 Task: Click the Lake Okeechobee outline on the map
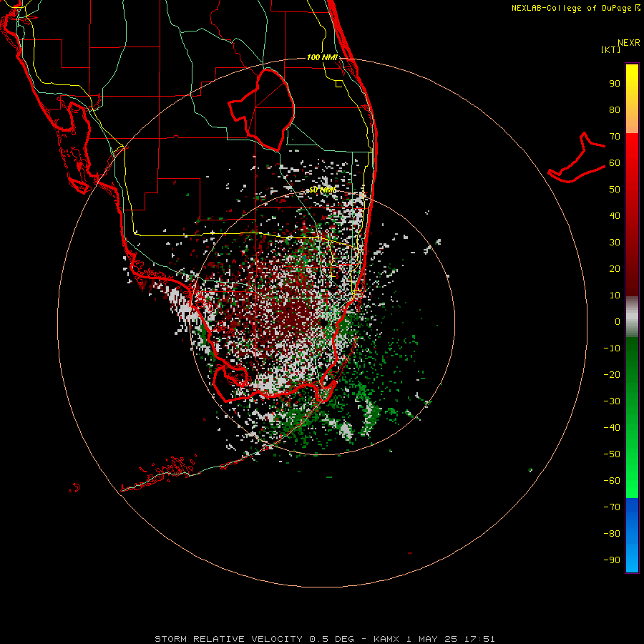[x=262, y=109]
